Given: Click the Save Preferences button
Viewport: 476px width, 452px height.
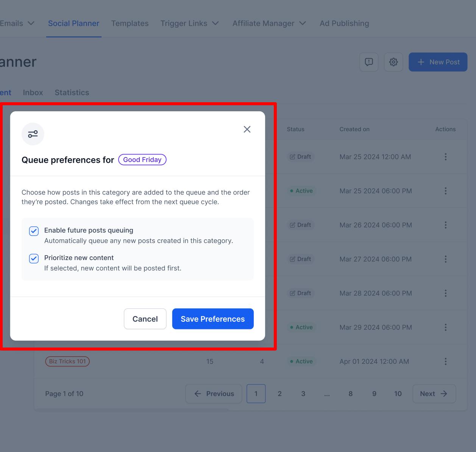Looking at the screenshot, I should point(213,319).
